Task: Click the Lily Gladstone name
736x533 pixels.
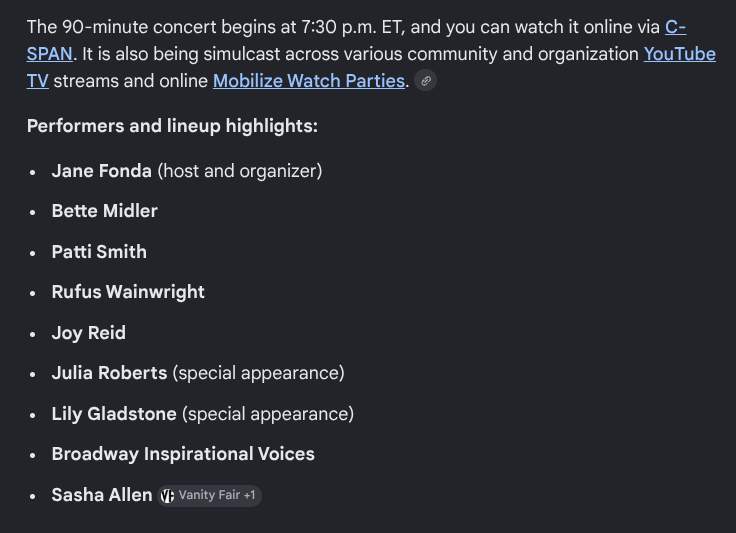Action: 114,414
